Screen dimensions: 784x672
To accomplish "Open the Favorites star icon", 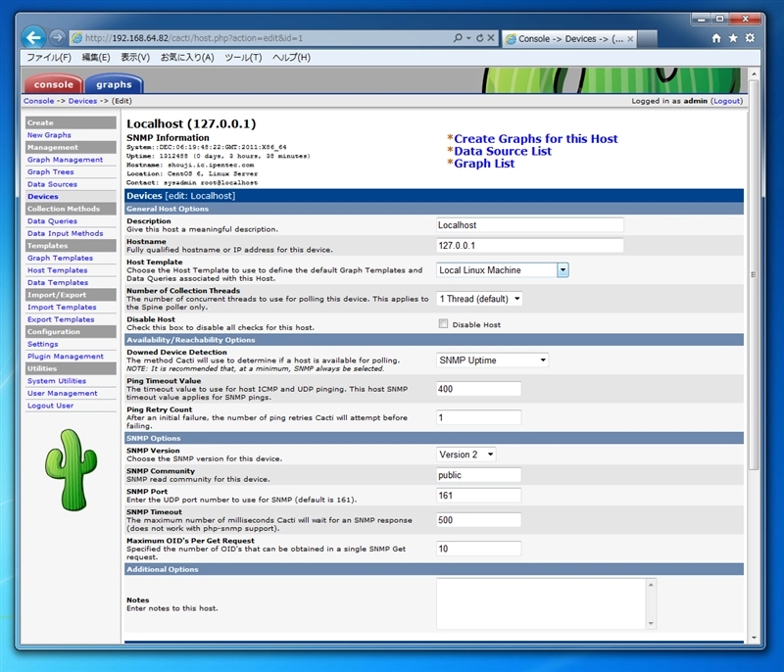I will pyautogui.click(x=733, y=38).
